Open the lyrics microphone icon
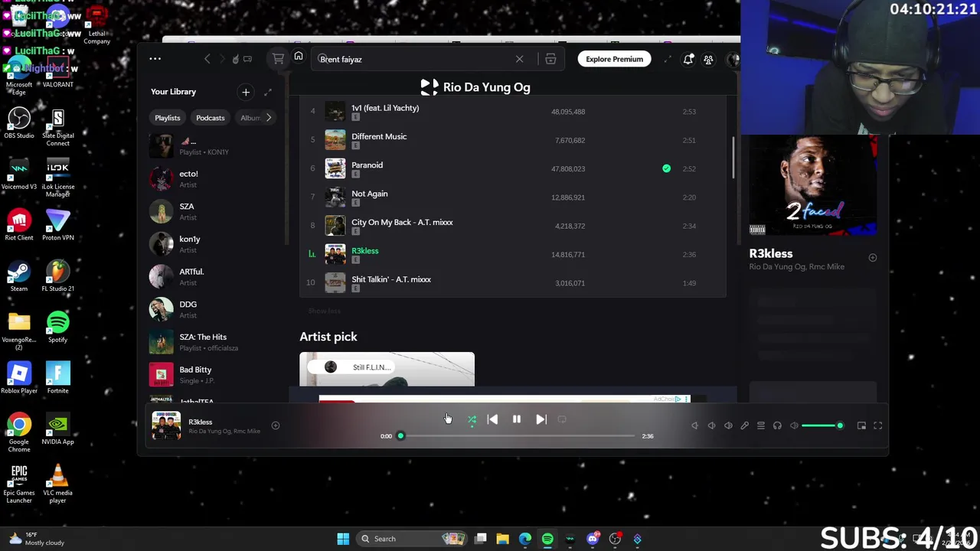The height and width of the screenshot is (551, 980). tap(744, 426)
